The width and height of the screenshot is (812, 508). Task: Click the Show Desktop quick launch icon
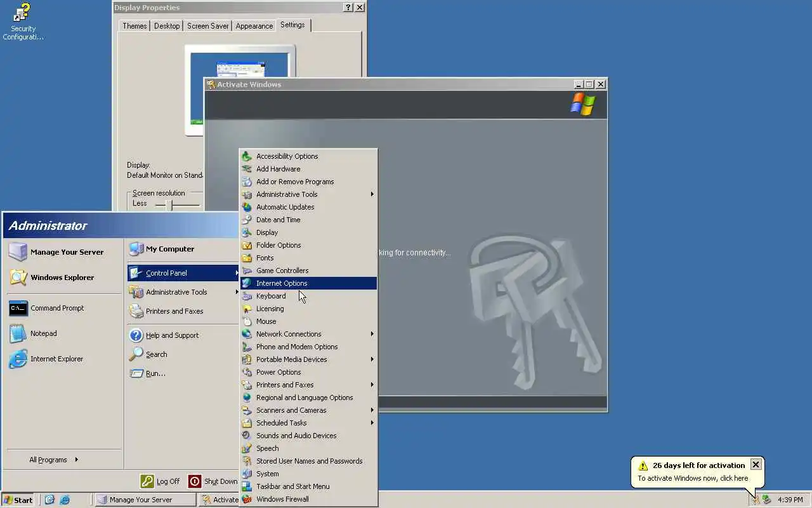click(x=49, y=500)
